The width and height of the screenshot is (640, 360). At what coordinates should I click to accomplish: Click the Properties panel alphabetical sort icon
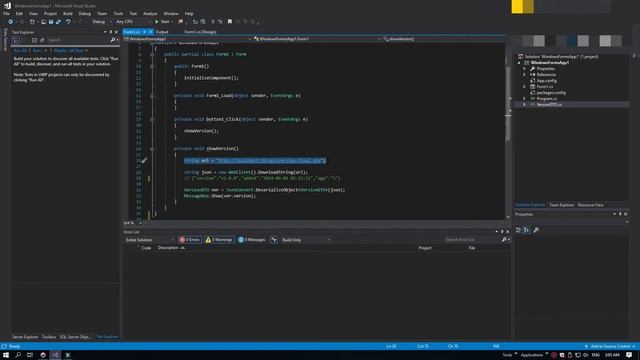[x=527, y=230]
